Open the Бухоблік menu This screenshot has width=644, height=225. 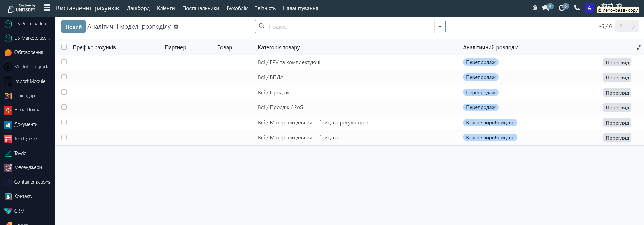pos(237,8)
